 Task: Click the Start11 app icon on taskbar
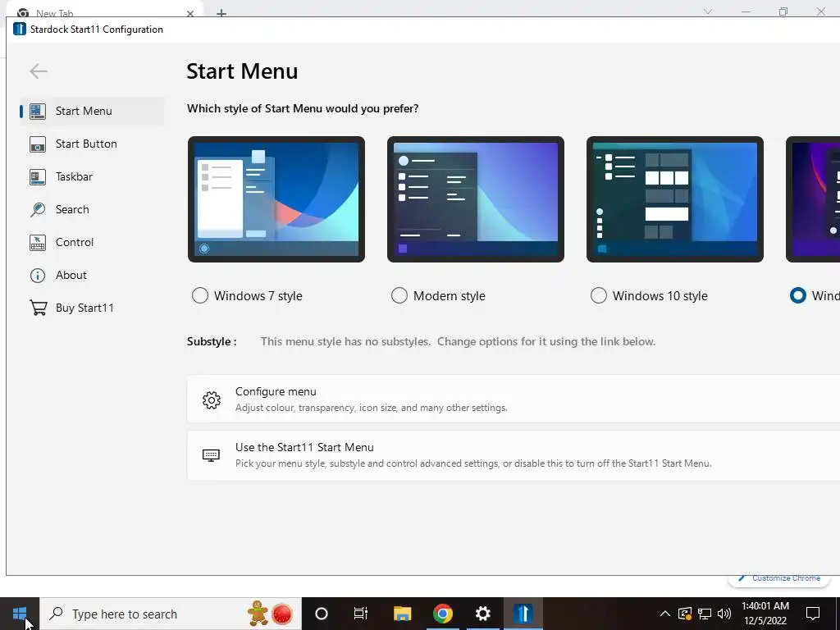pos(523,614)
